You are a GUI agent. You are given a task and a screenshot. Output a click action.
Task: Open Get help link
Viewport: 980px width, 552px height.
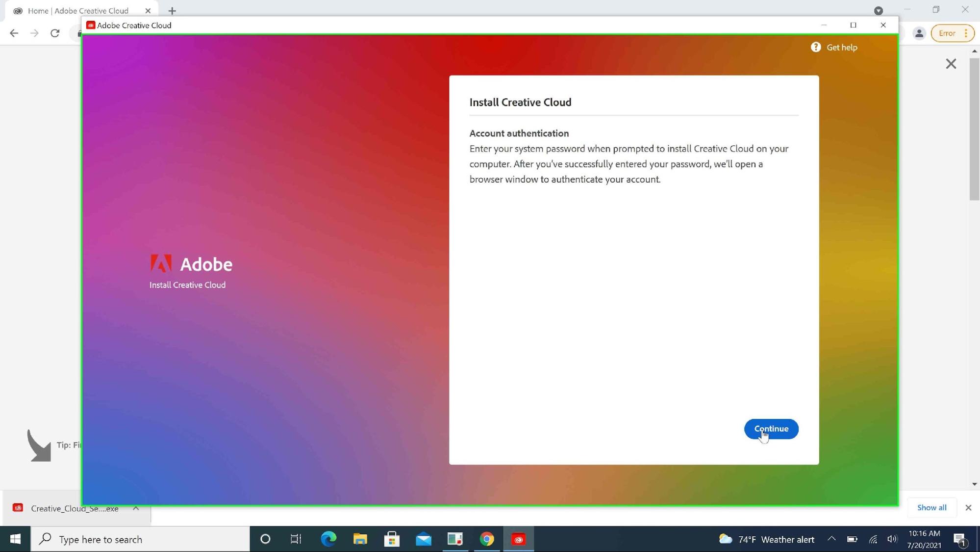coord(841,48)
